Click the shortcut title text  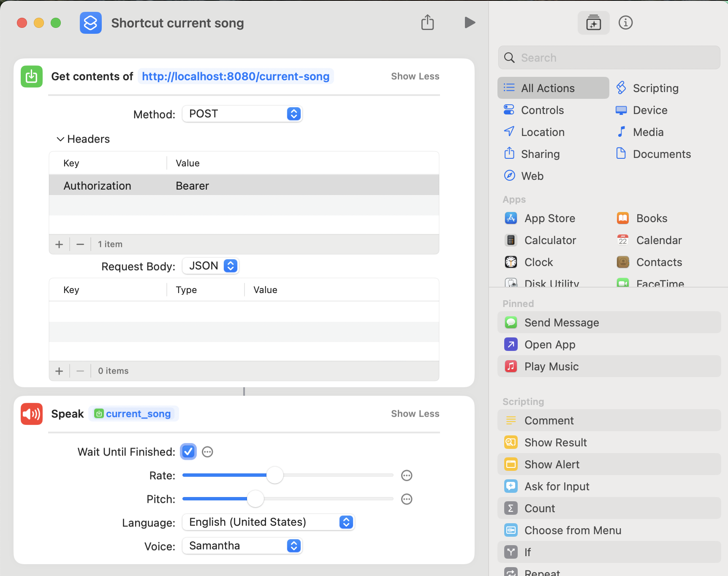coord(178,23)
